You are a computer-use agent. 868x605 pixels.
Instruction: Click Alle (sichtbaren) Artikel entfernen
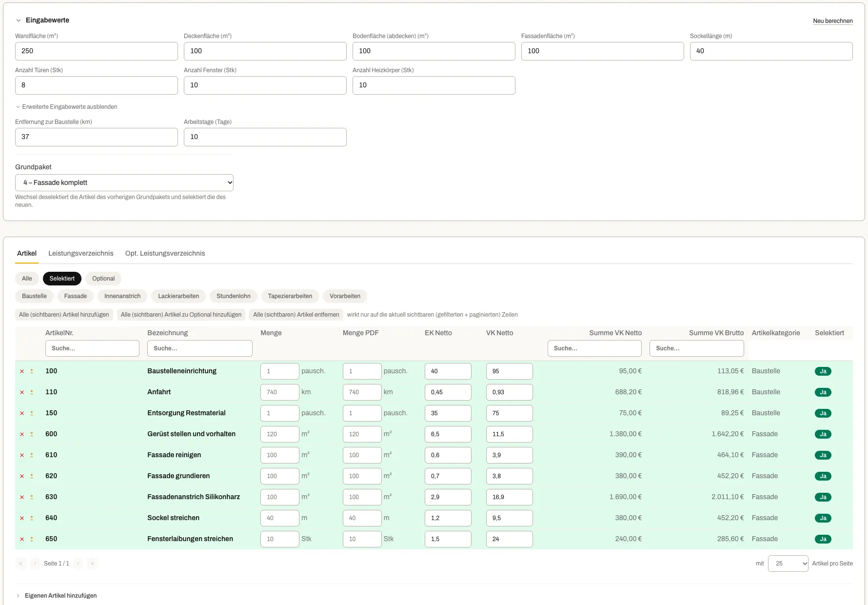[x=296, y=315]
